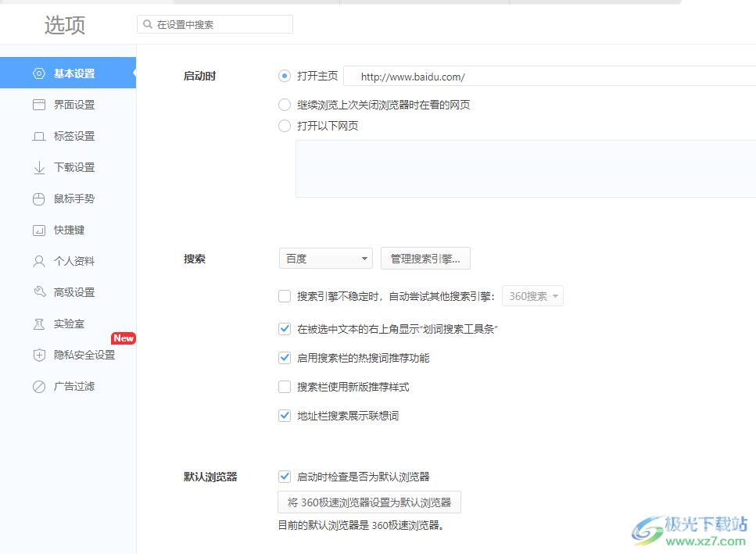Open 实验室 section

(68, 323)
